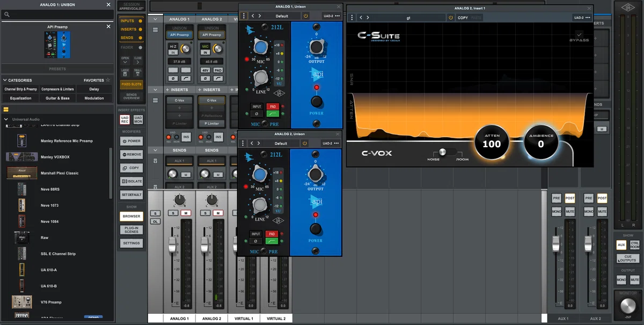Open the gt preset dropdown in C-Vox
This screenshot has height=325, width=644.
tap(408, 17)
